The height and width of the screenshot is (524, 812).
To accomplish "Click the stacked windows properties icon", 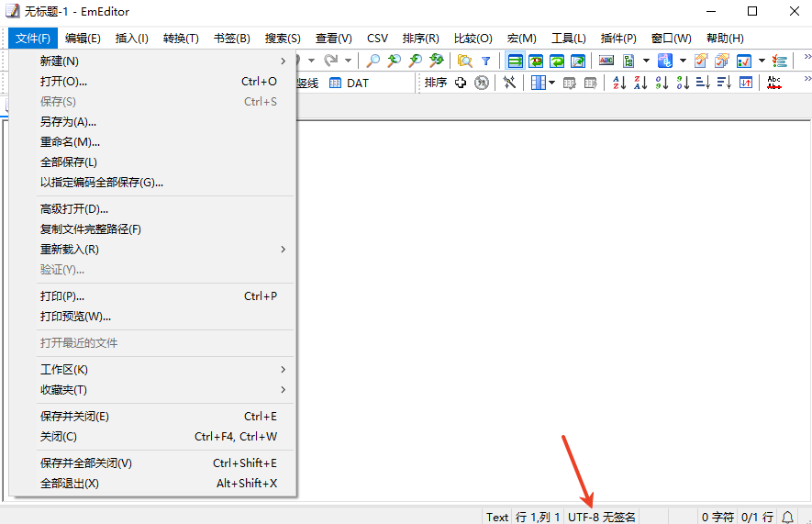I will coord(722,61).
